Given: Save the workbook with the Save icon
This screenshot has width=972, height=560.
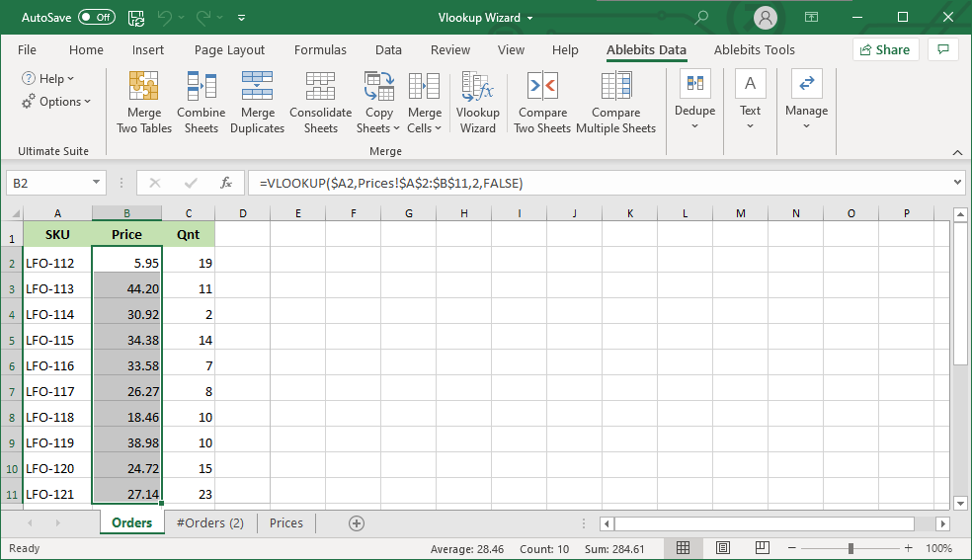Looking at the screenshot, I should coord(135,18).
